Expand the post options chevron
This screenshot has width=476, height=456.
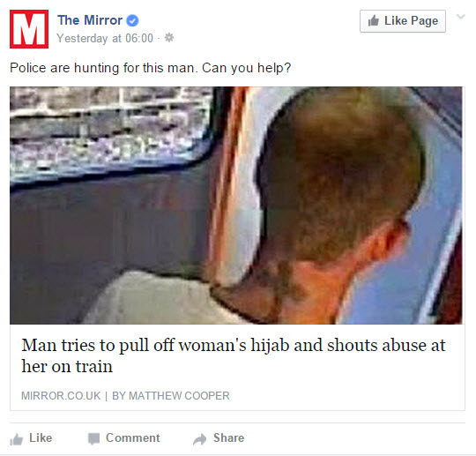click(461, 17)
